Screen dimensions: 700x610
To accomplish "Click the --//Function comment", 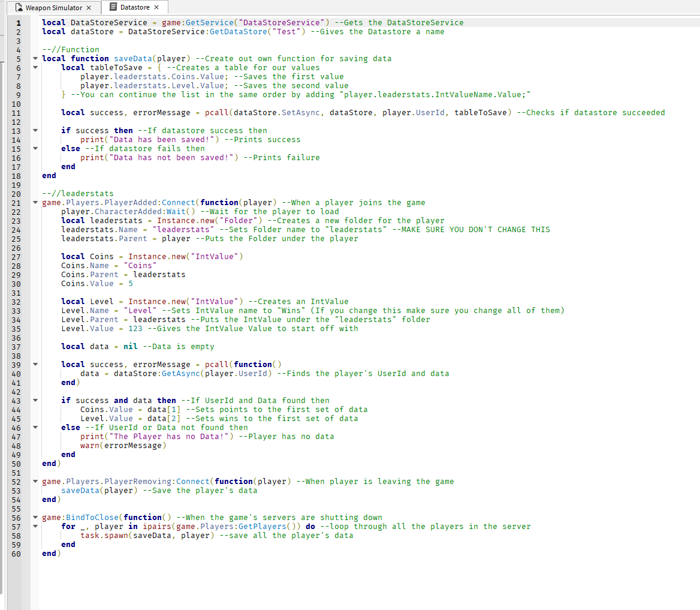I will pos(71,50).
